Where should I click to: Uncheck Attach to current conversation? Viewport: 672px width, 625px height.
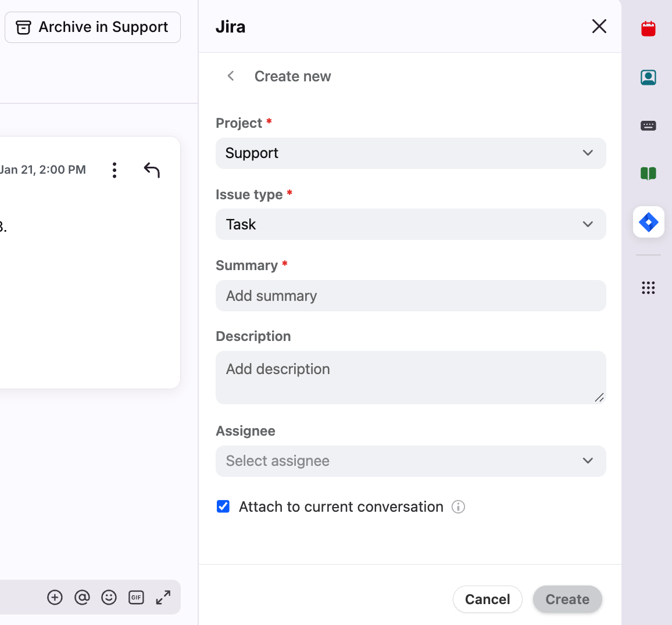coord(223,507)
